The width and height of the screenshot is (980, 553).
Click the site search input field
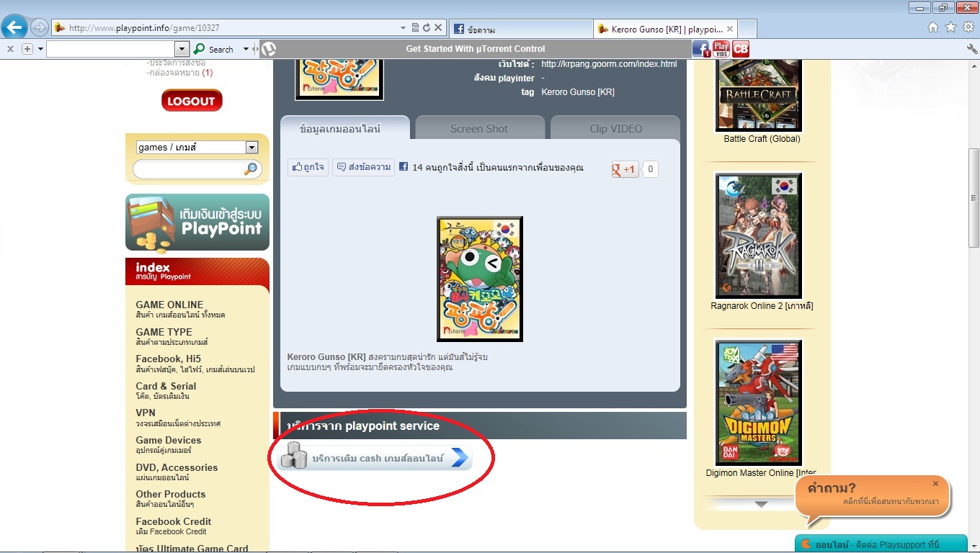(188, 168)
